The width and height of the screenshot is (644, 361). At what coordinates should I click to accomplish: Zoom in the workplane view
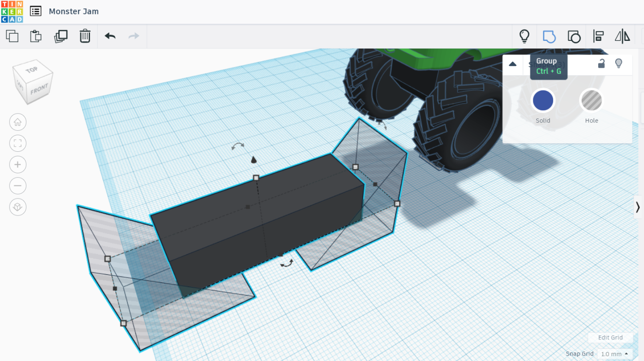(x=18, y=164)
